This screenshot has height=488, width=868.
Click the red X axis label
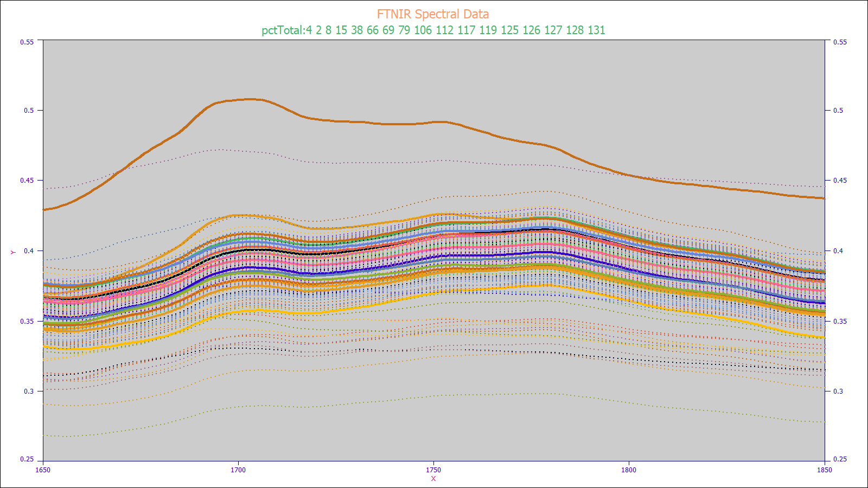[x=433, y=479]
